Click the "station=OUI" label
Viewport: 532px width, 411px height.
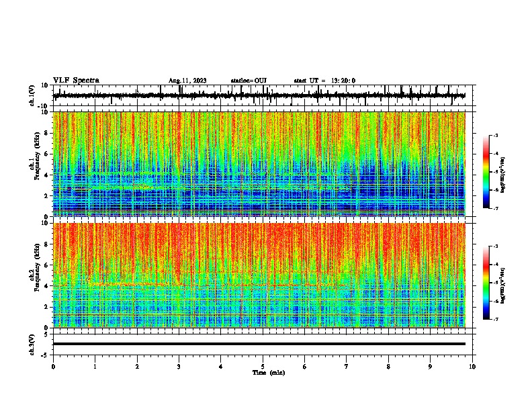click(249, 81)
